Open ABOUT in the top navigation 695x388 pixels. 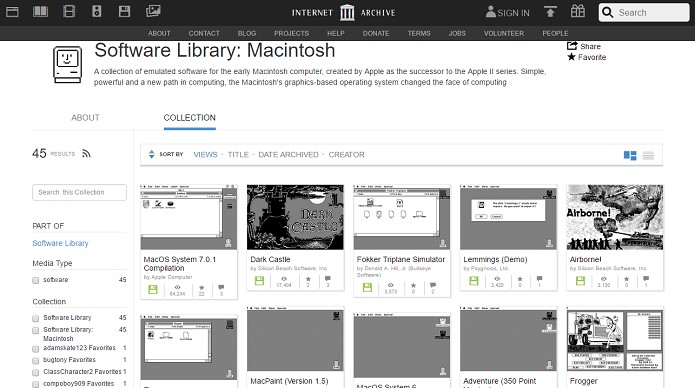[159, 33]
